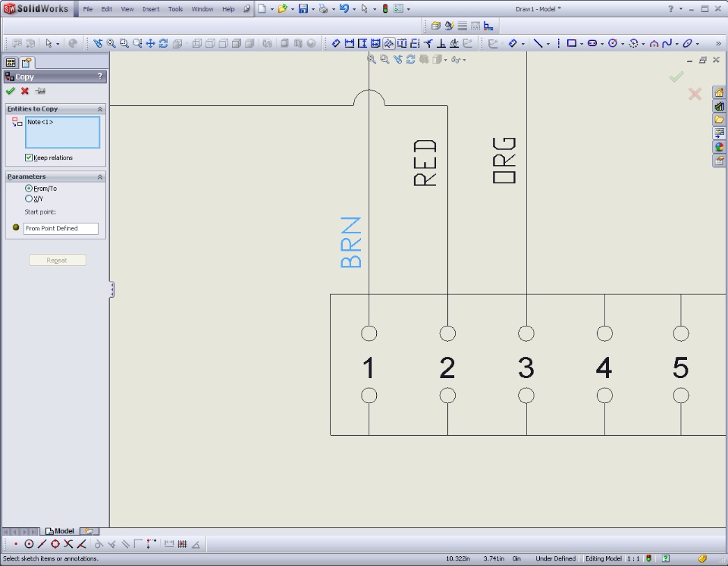Select the Ellipse sketch tool
This screenshot has height=566, width=728.
[x=687, y=43]
